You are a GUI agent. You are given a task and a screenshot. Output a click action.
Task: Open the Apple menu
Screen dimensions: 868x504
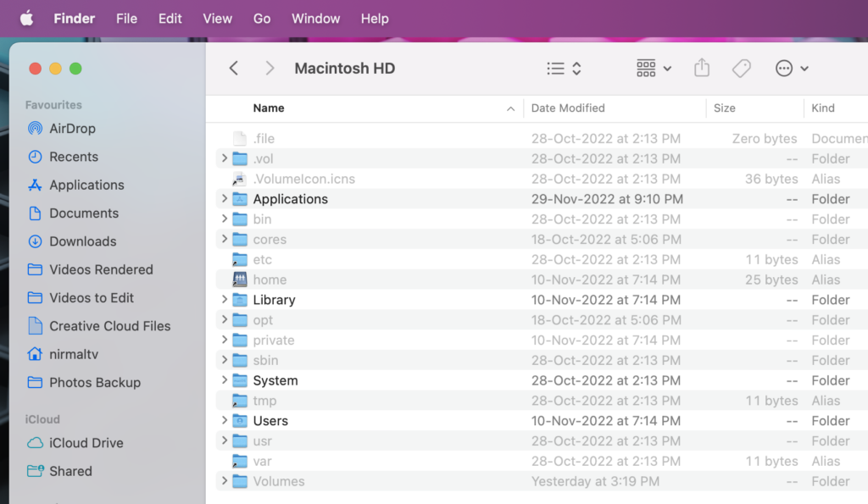(26, 19)
